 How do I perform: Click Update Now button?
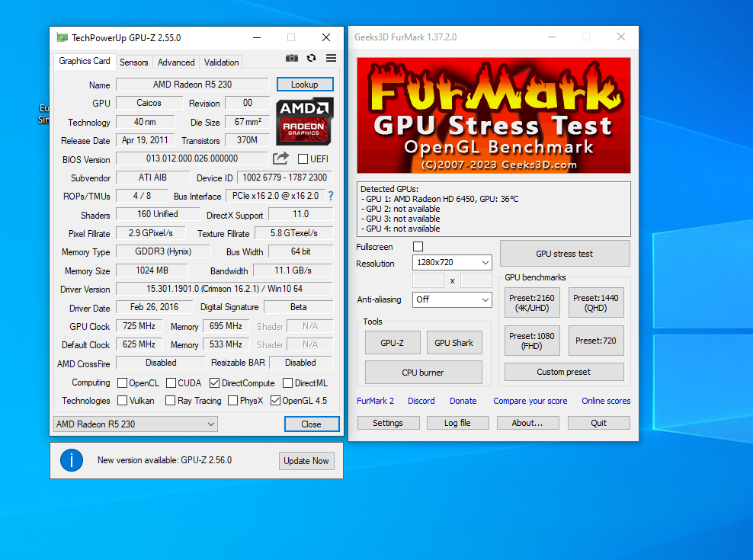306,461
